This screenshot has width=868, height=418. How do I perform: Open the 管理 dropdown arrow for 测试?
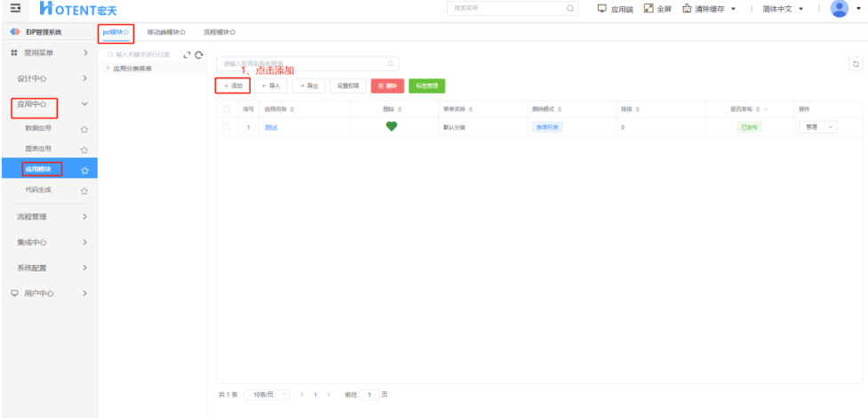tap(830, 127)
